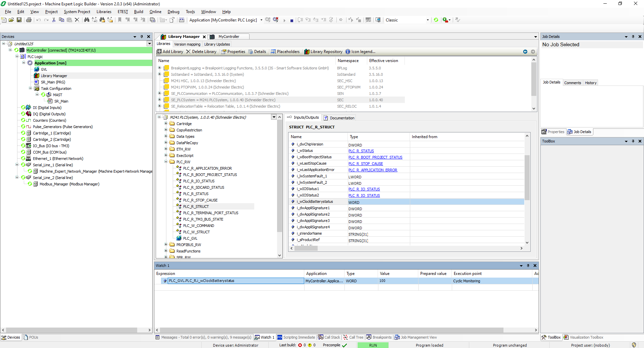644x348 pixels.
Task: Select the SR_Main (PRG) tree item
Action: [53, 82]
